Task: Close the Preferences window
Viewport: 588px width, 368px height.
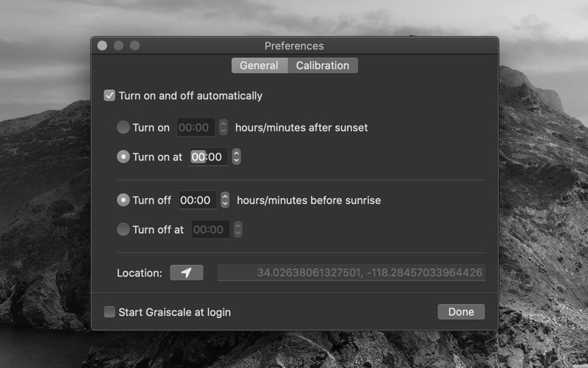Action: [x=102, y=46]
